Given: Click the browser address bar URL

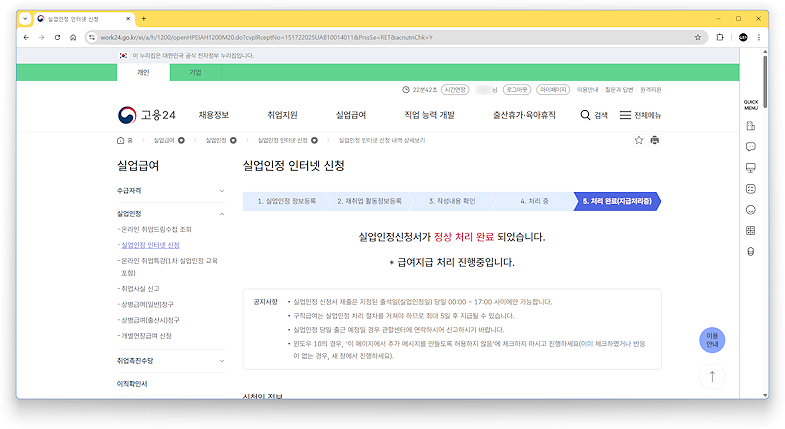Looking at the screenshot, I should 266,38.
